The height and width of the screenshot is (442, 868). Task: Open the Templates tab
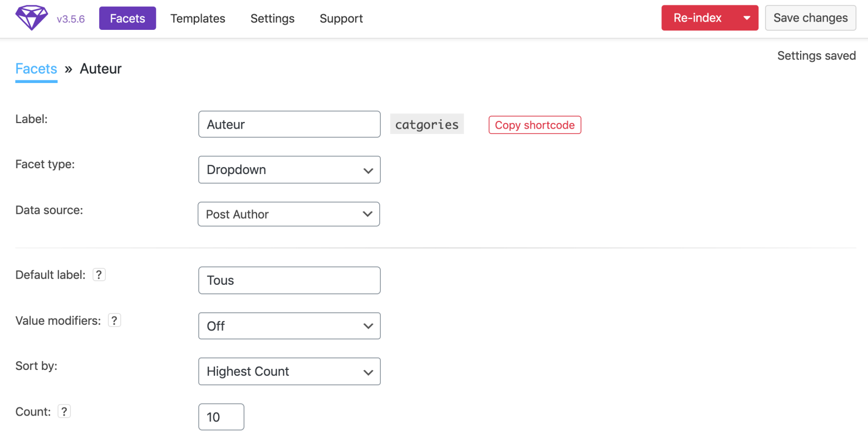click(x=197, y=18)
